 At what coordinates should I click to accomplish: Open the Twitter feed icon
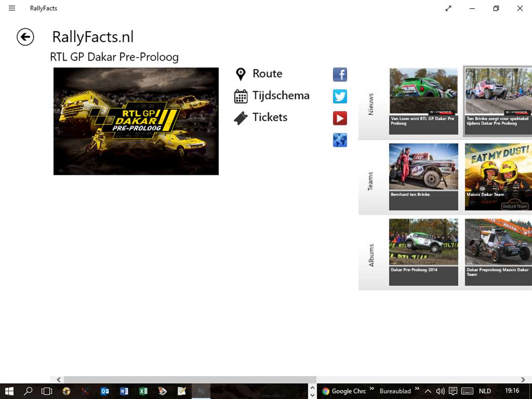click(340, 97)
